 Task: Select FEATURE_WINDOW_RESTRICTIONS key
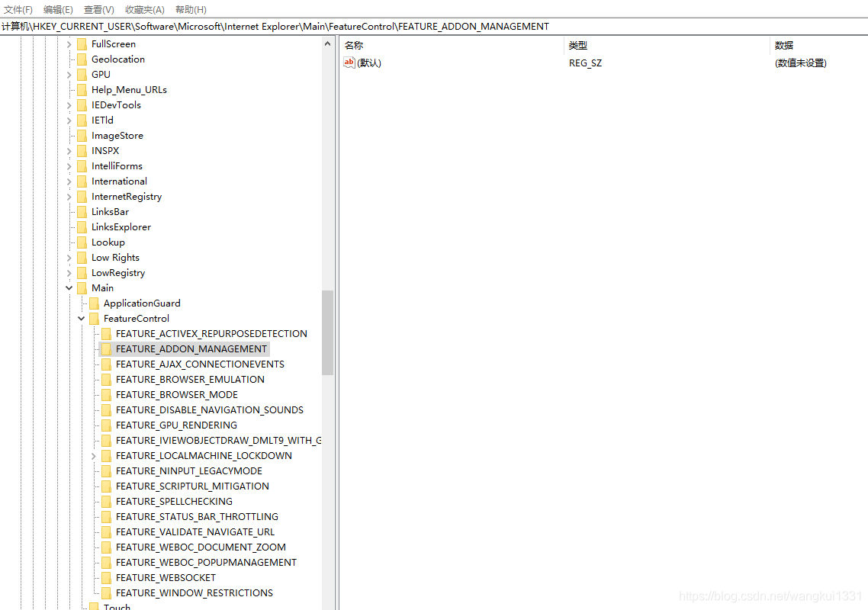(x=194, y=592)
